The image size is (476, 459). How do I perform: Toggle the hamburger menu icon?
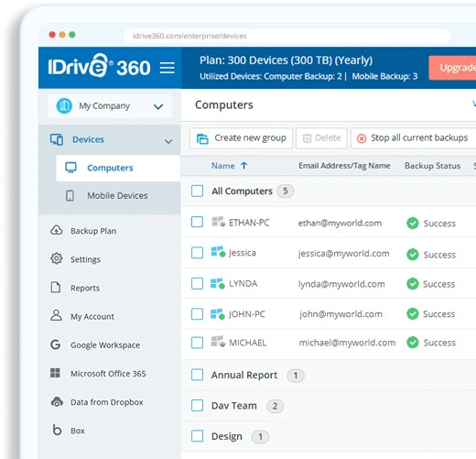tap(168, 68)
